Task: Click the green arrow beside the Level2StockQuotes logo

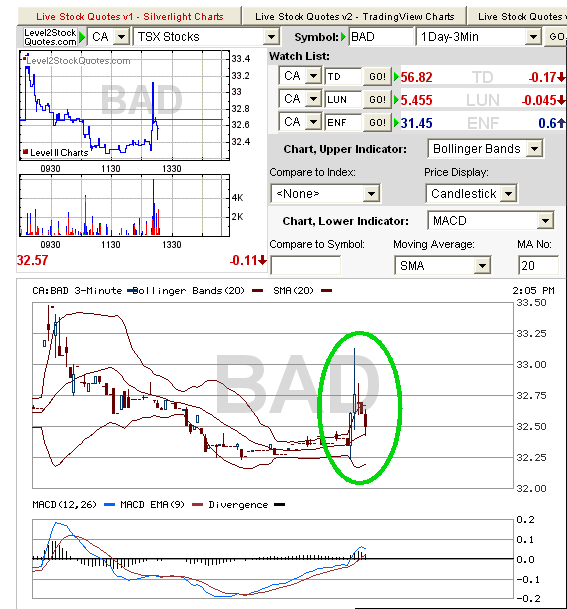Action: click(x=82, y=37)
